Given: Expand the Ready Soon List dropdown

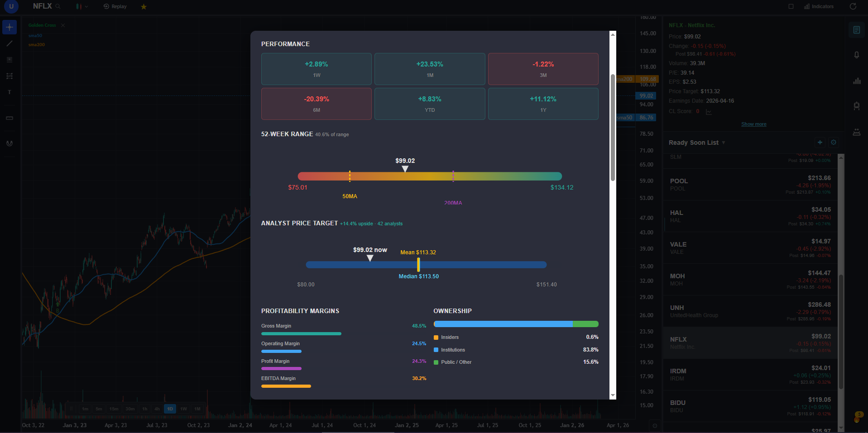Looking at the screenshot, I should [x=724, y=142].
